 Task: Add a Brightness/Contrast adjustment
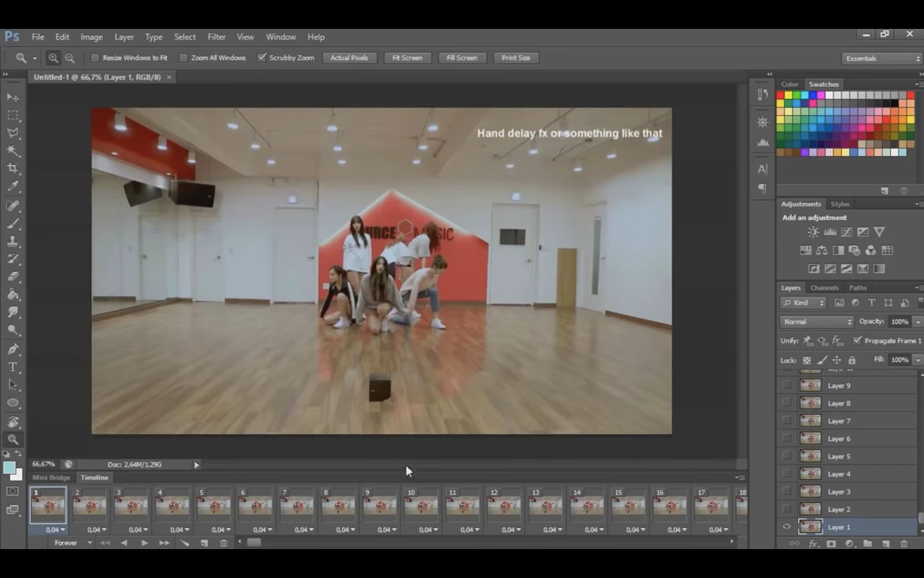point(813,232)
